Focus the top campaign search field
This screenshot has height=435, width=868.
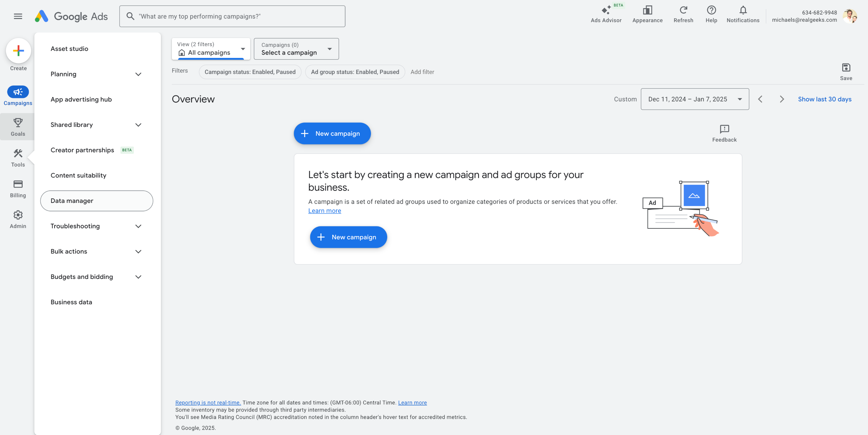232,16
